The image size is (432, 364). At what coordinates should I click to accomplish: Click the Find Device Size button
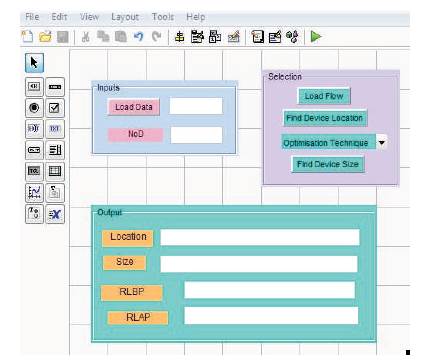pyautogui.click(x=328, y=164)
